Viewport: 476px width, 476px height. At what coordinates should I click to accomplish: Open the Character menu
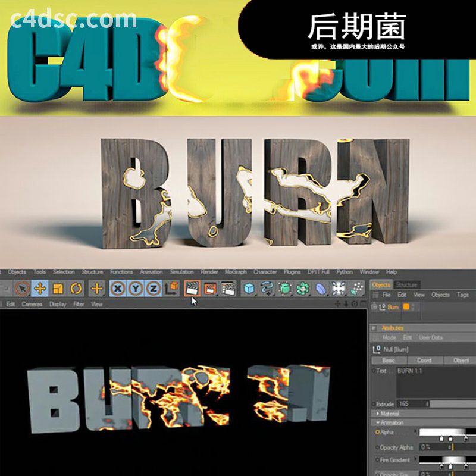point(265,272)
